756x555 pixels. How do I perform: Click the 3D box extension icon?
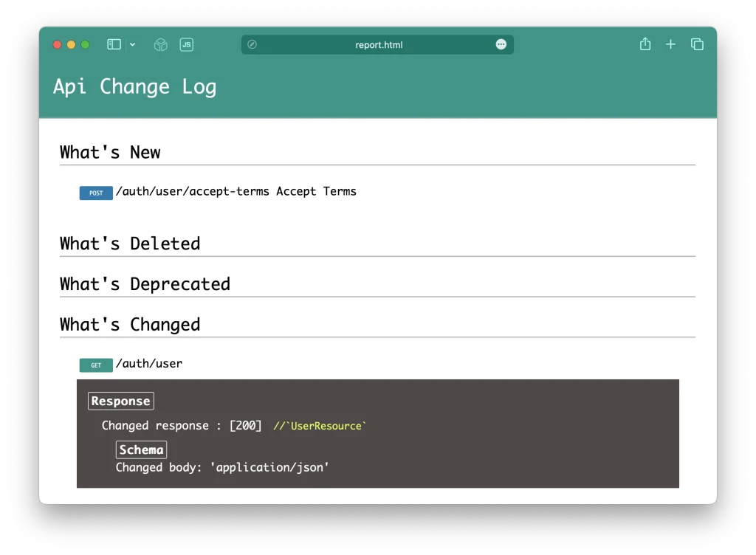point(160,44)
